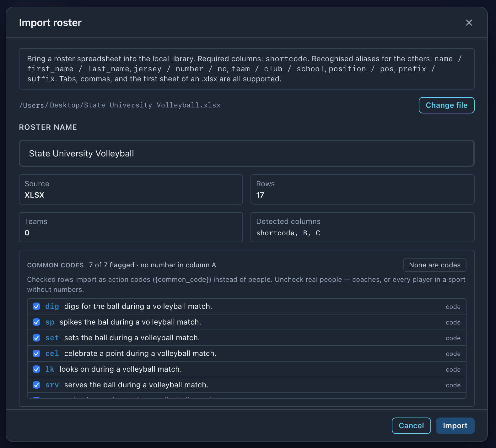
Task: Click text 'serves the ball during a volleyball match'
Action: 136,385
